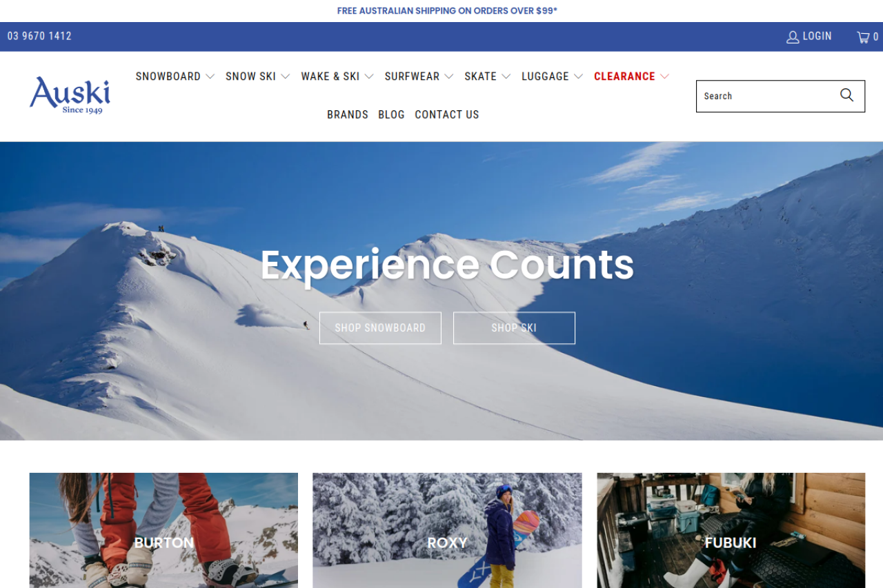Open the Burton brand thumbnail
Viewport: 883px width, 588px height.
[x=163, y=530]
